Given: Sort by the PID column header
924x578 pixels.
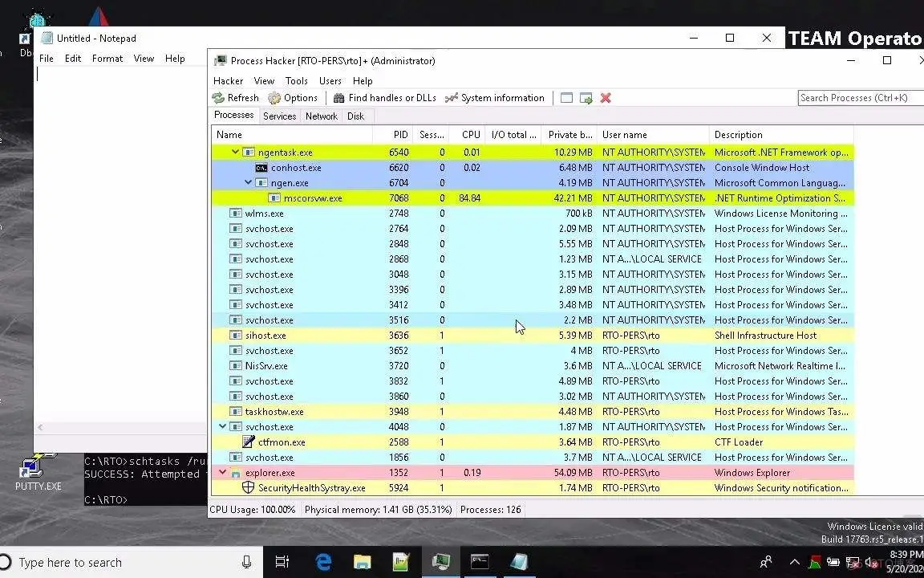Looking at the screenshot, I should click(392, 135).
